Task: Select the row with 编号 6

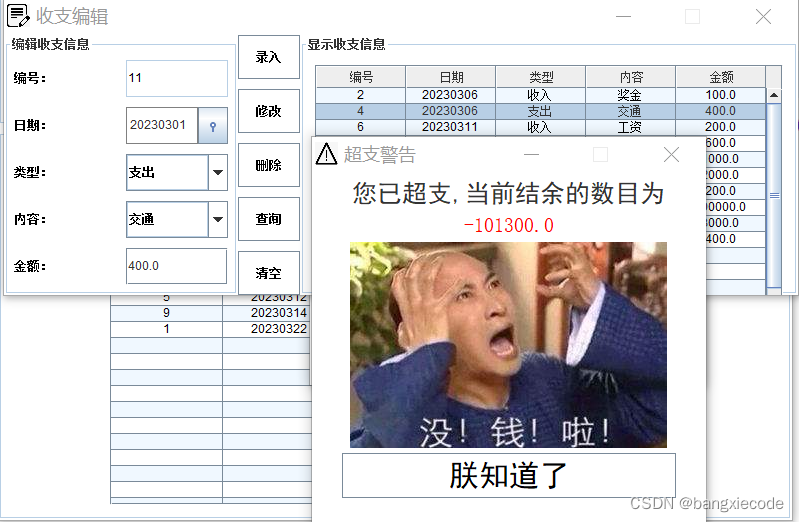Action: pyautogui.click(x=541, y=126)
